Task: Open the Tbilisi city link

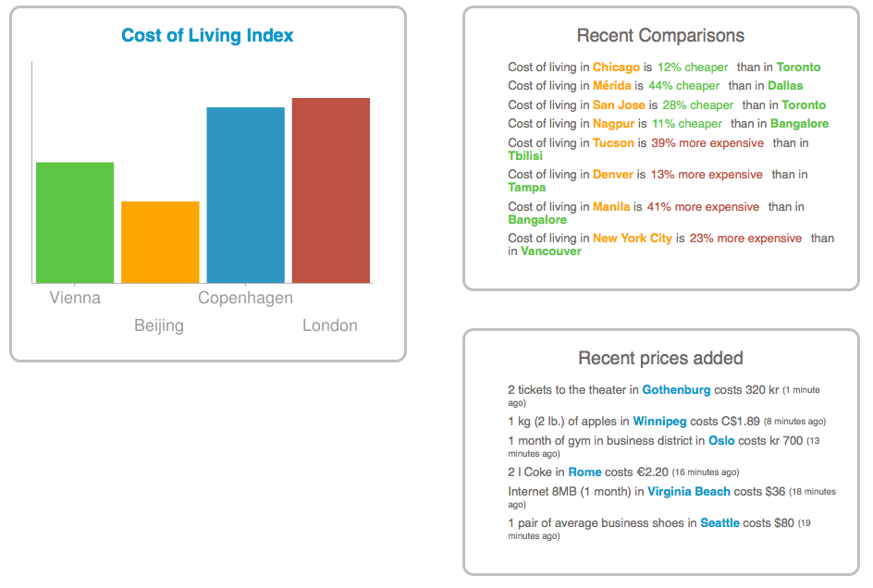Action: click(525, 156)
